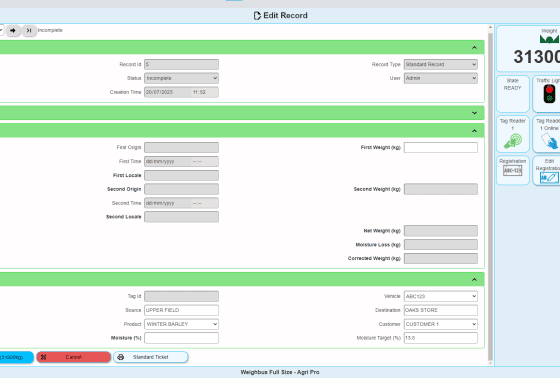560x378 pixels.
Task: Click the Second Origin field
Action: coord(181,189)
